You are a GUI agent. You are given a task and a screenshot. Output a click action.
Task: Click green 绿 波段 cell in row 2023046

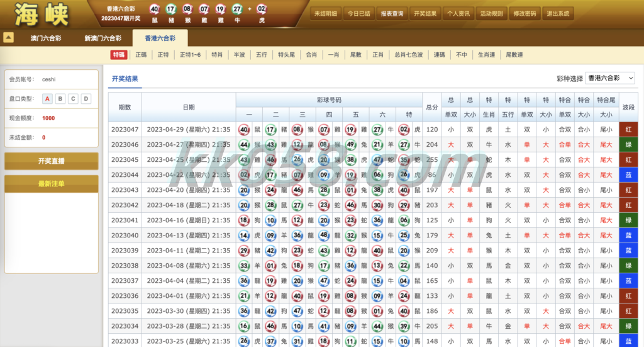click(628, 145)
